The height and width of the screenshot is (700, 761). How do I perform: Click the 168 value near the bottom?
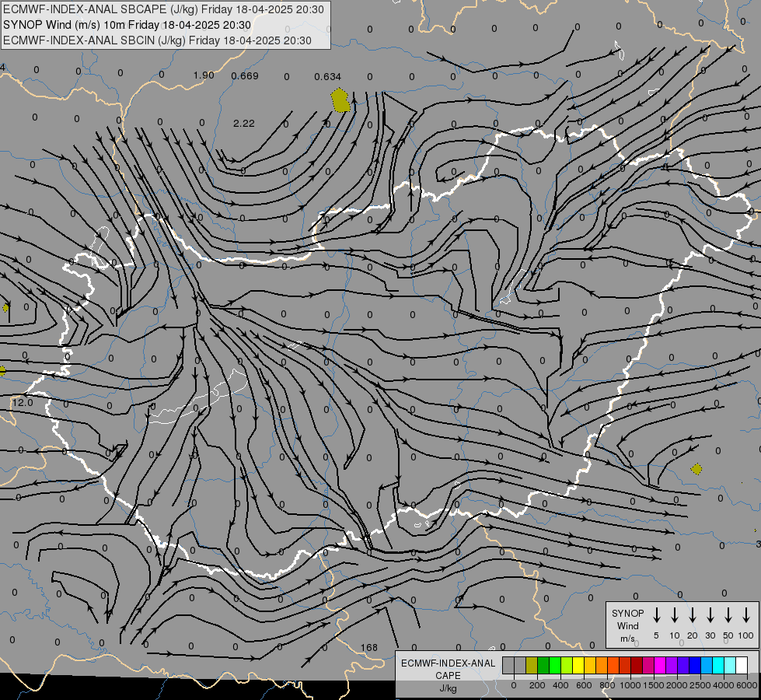(x=369, y=647)
